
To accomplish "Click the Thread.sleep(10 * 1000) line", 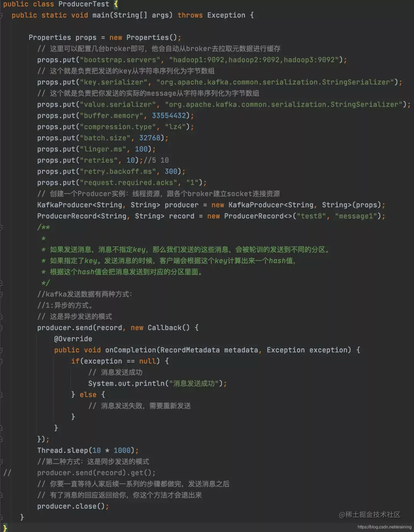I will pyautogui.click(x=88, y=450).
